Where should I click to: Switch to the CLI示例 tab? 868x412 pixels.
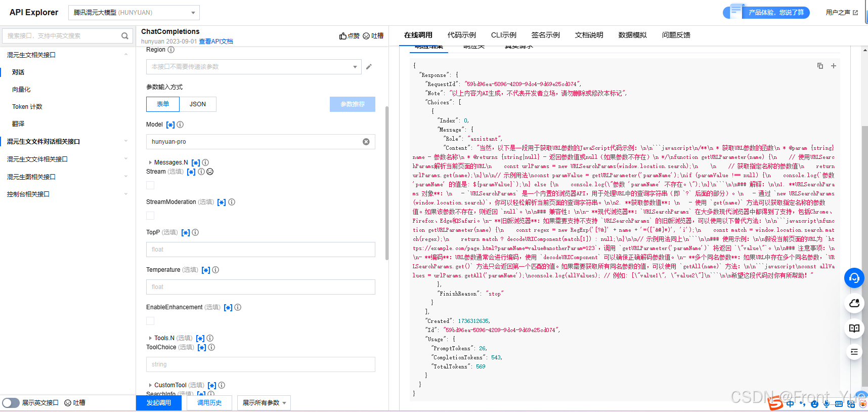pos(504,35)
